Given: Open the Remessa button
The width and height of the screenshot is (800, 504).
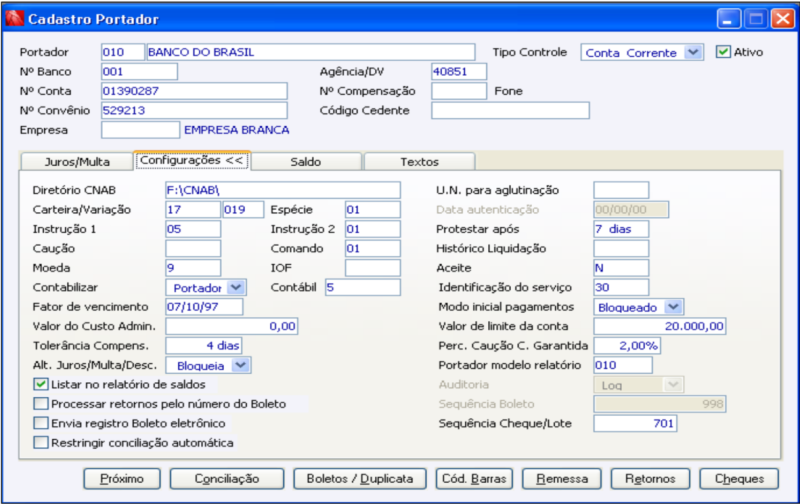Looking at the screenshot, I should coord(562,478).
